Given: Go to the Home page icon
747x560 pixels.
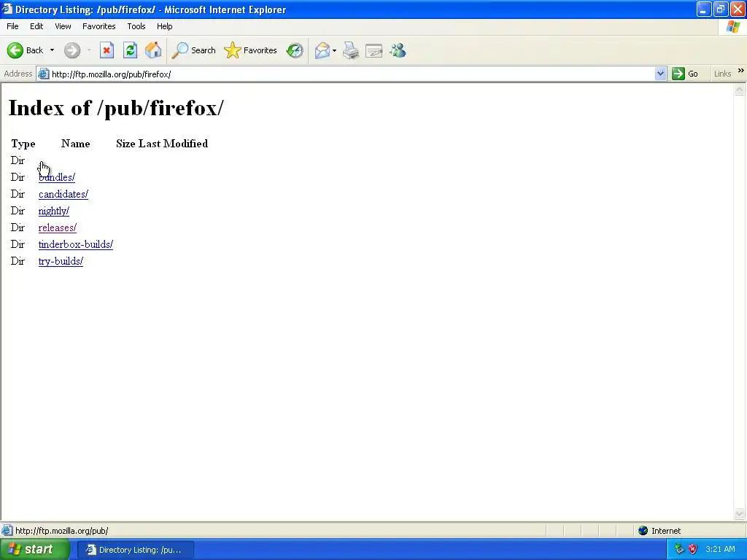Looking at the screenshot, I should coord(153,50).
